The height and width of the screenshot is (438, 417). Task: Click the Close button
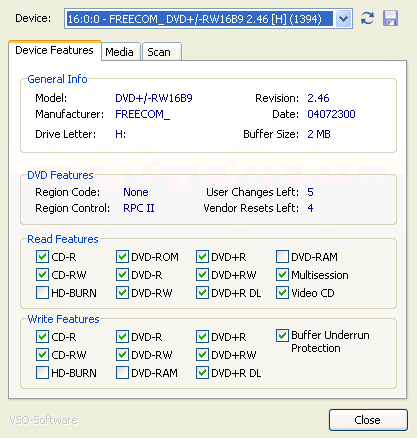tap(368, 420)
